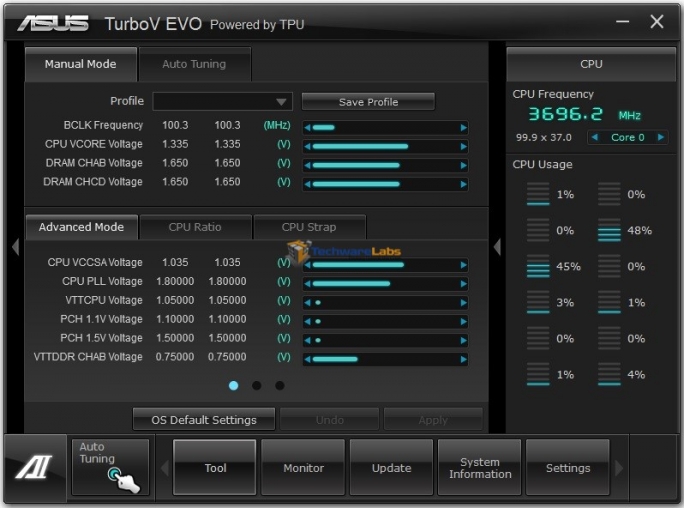The image size is (684, 508).
Task: Click the 99.9 x 37.0 multiplier text
Action: (x=544, y=137)
